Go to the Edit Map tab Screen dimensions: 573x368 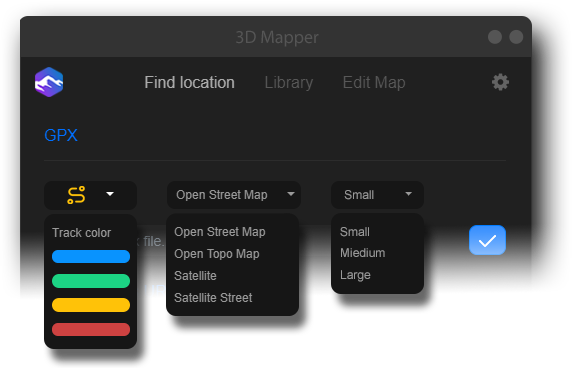[x=374, y=83]
